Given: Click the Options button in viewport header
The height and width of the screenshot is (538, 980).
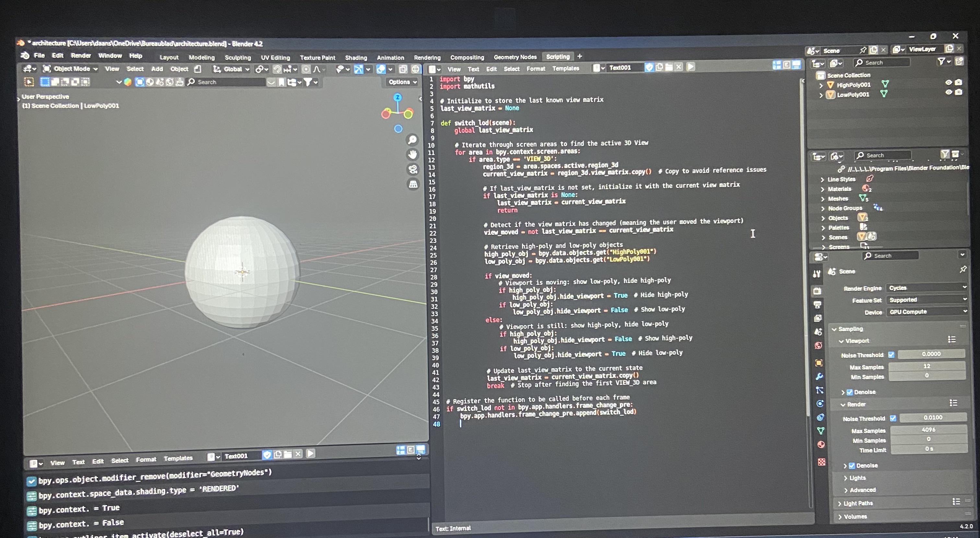Looking at the screenshot, I should [400, 82].
